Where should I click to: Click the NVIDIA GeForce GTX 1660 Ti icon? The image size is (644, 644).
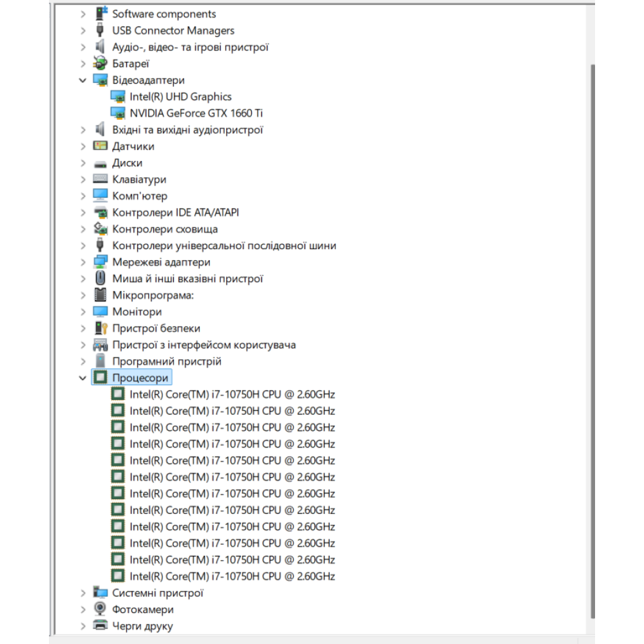tap(117, 113)
